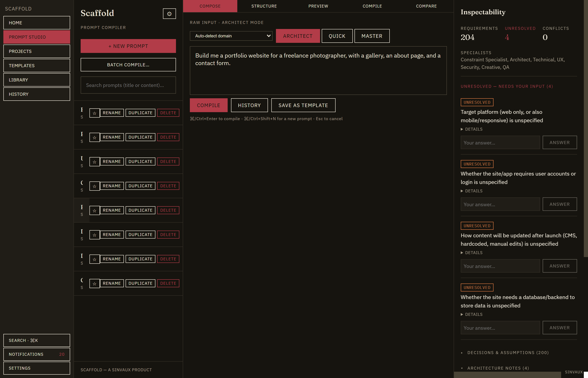This screenshot has width=588, height=378.
Task: Open the gear settings icon beside Scaffold title
Action: [169, 14]
